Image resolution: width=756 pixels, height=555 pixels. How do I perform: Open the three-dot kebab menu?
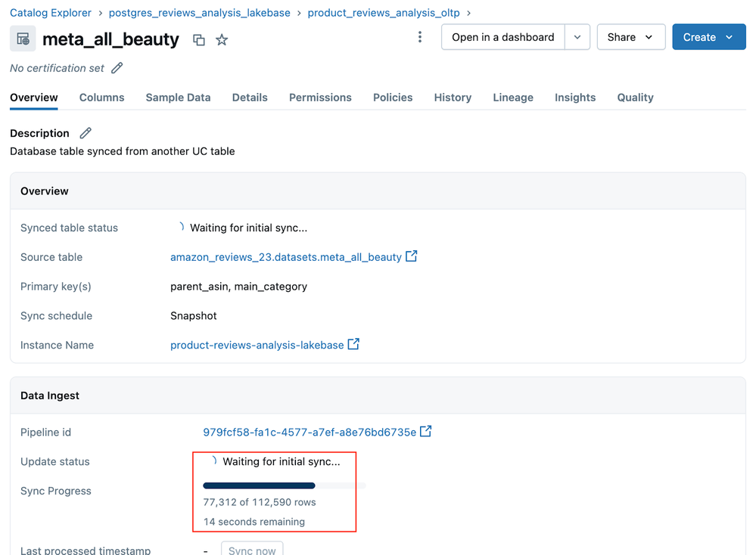(x=420, y=37)
